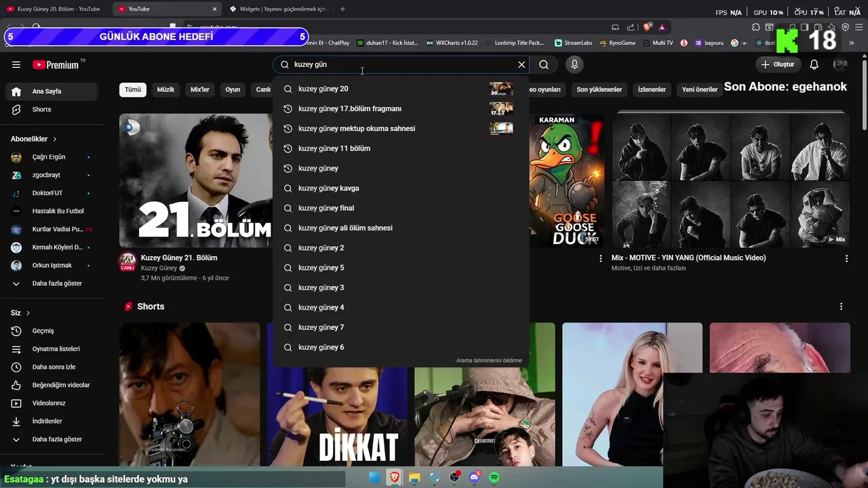868x488 pixels.
Task: Clear the search box with X
Action: 521,64
